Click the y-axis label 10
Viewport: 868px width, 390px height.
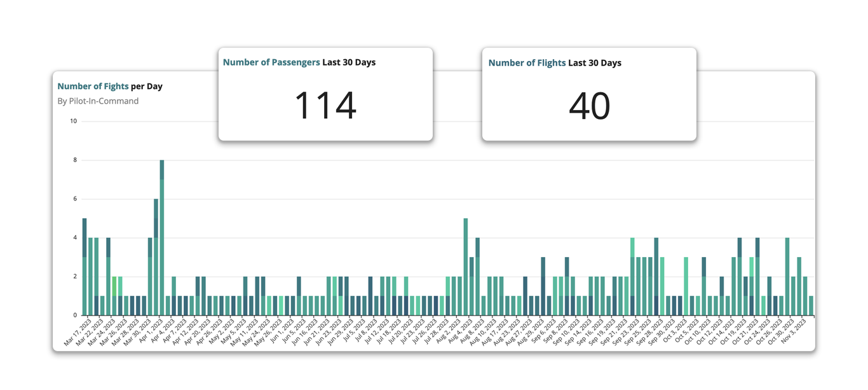click(74, 121)
